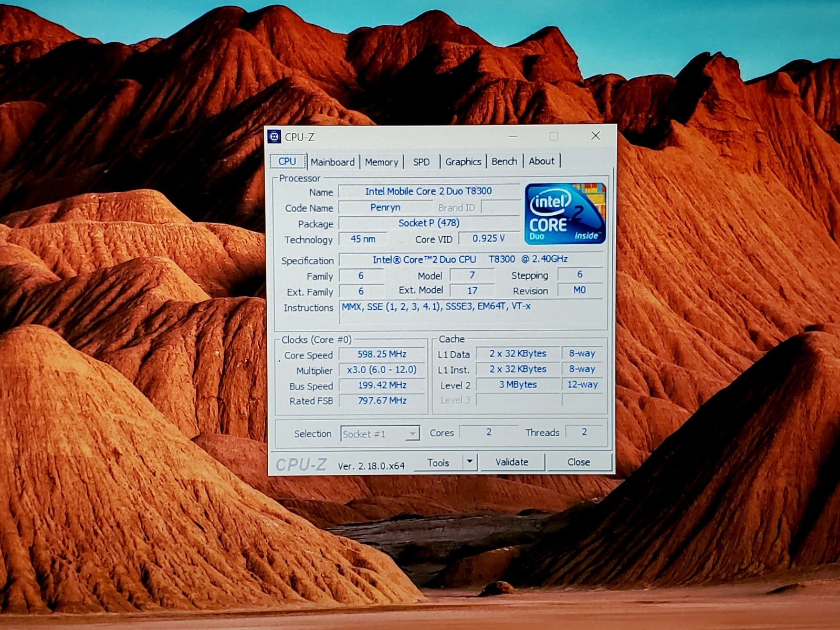This screenshot has height=630, width=840.
Task: Click the Cores count field
Action: (x=489, y=432)
